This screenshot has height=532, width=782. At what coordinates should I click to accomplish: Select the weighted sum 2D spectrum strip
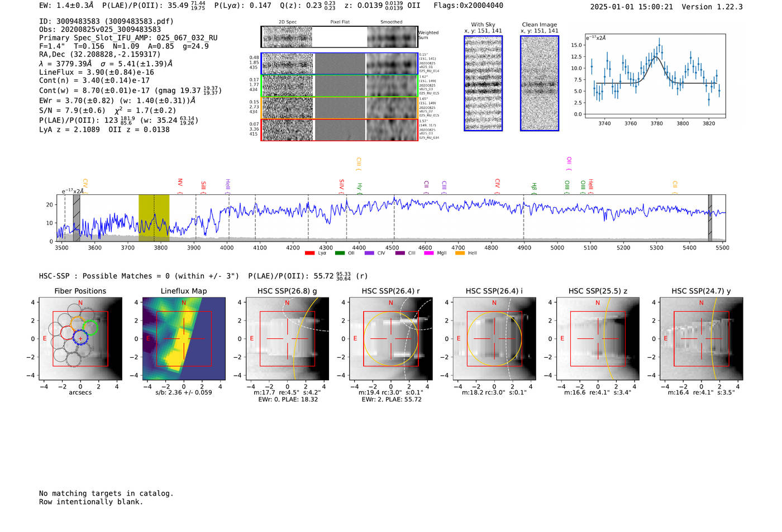[340, 37]
